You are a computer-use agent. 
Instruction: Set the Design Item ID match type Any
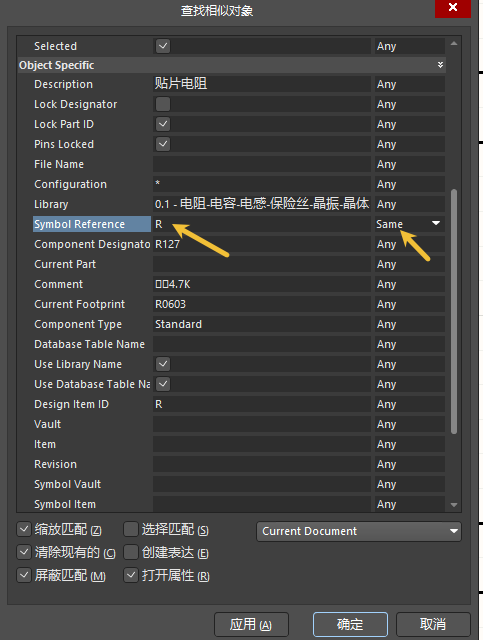(410, 404)
